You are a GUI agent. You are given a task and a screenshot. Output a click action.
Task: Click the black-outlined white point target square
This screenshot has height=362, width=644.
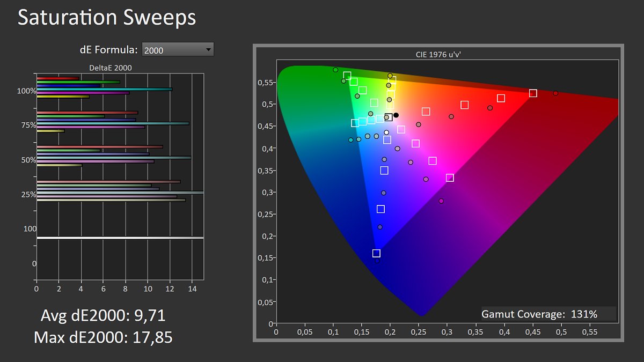coord(389,117)
